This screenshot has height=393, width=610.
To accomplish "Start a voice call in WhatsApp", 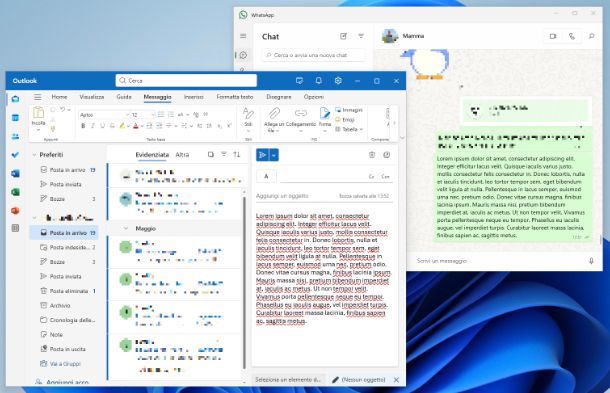I will pos(571,36).
